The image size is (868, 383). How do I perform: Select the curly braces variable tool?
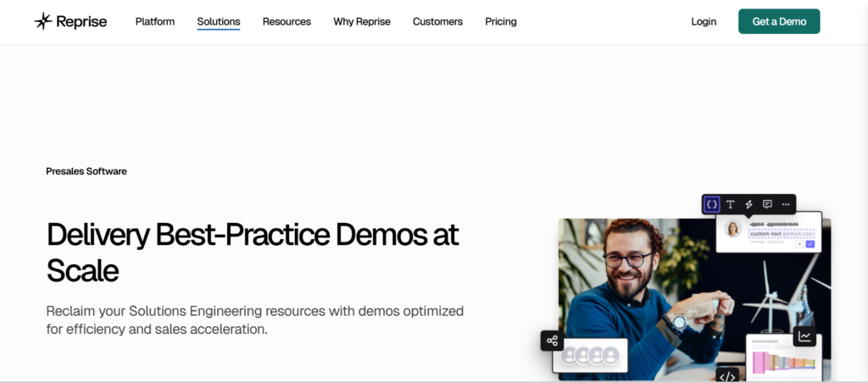pyautogui.click(x=712, y=204)
